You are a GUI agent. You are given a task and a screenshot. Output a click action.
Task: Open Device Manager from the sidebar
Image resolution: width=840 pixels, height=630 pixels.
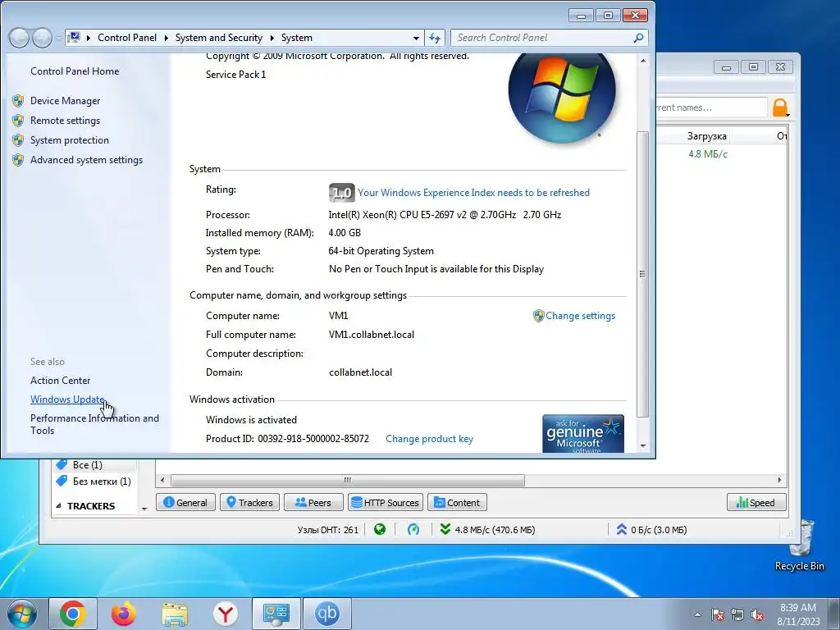[65, 101]
